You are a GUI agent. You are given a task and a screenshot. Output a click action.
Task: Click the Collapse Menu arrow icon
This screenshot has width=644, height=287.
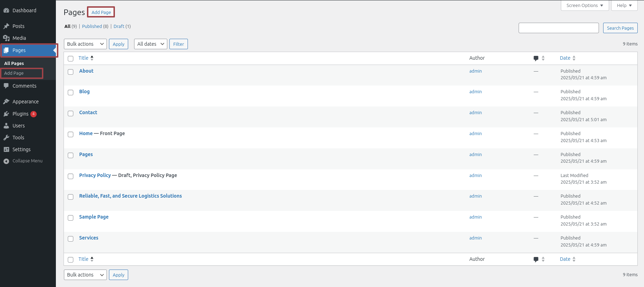pyautogui.click(x=6, y=161)
